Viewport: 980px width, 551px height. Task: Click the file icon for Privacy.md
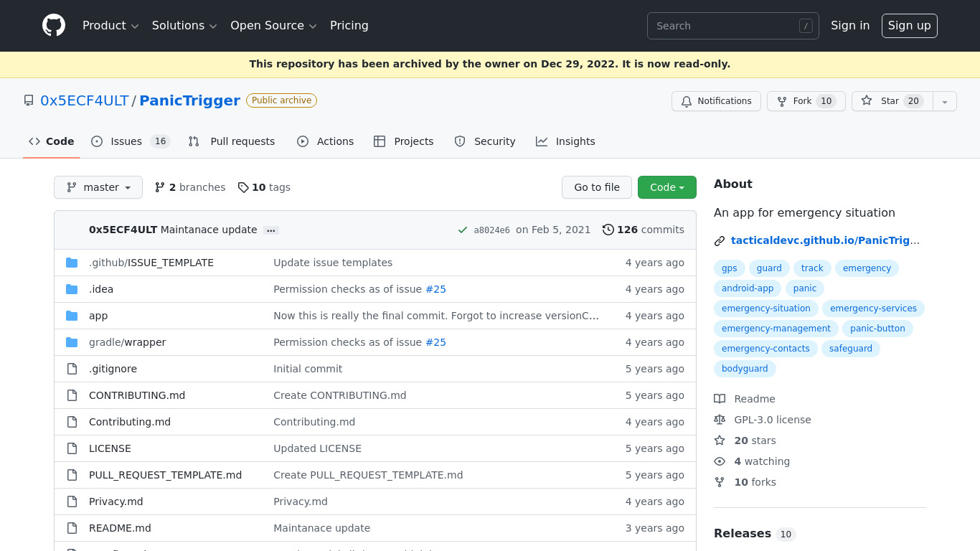pos(72,501)
